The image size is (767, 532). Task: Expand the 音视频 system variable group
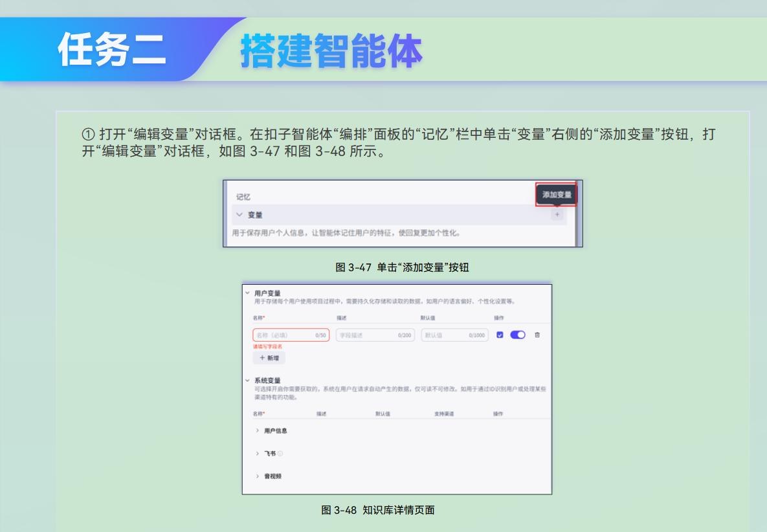click(x=258, y=476)
